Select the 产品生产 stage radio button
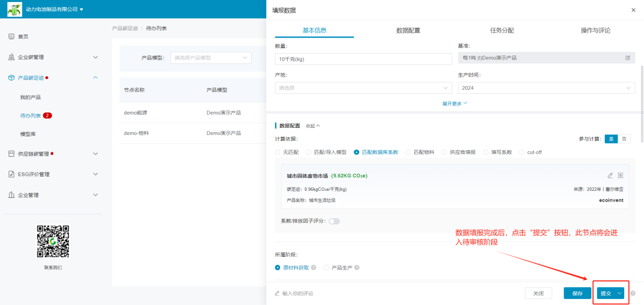The height and width of the screenshot is (305, 644). (327, 267)
